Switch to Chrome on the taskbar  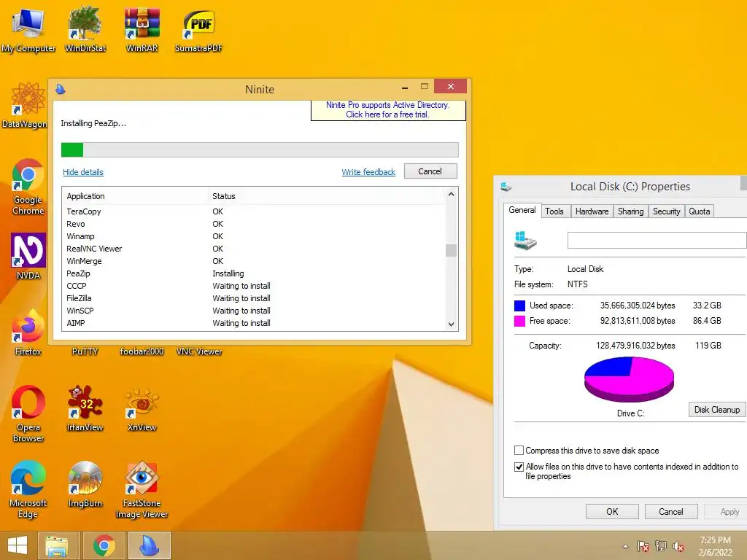tap(104, 545)
